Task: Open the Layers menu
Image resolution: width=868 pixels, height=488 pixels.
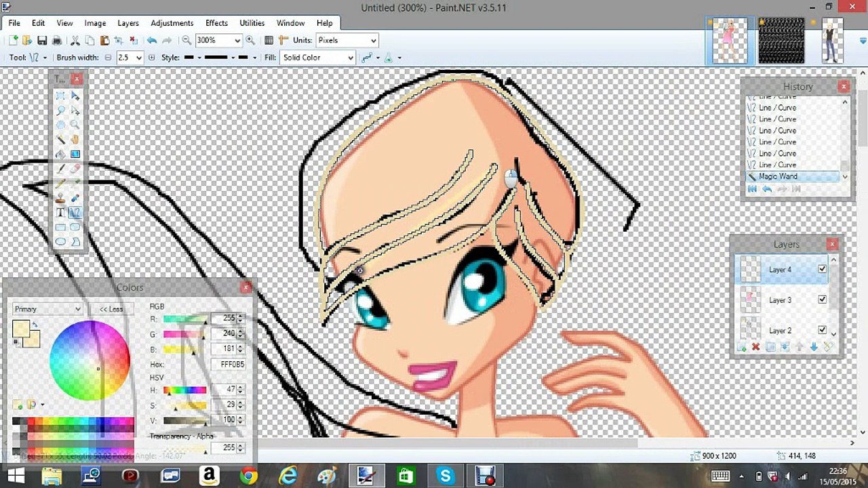Action: coord(128,23)
